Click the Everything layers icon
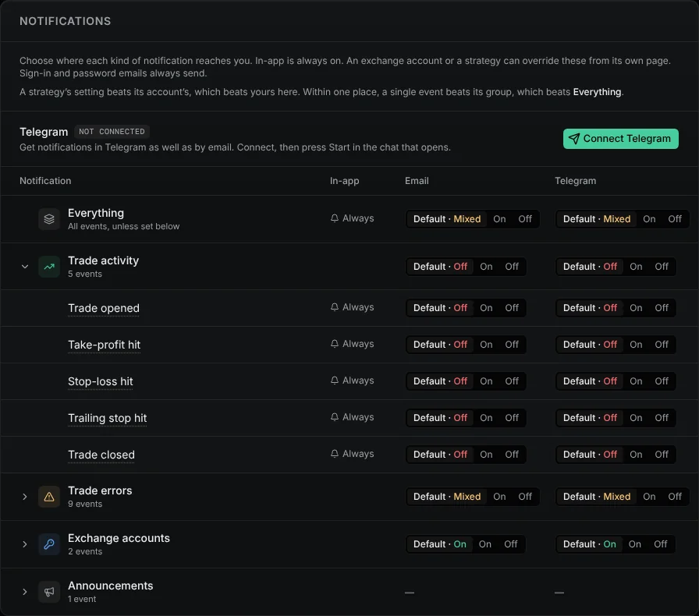This screenshot has height=616, width=699. point(49,219)
